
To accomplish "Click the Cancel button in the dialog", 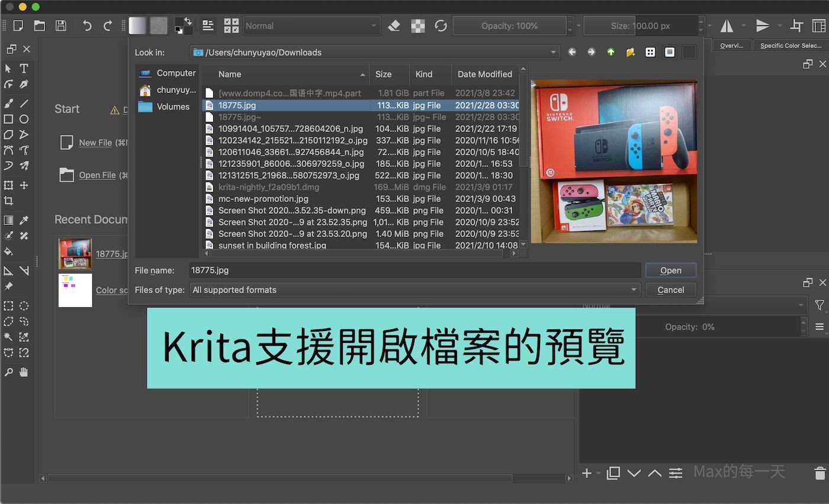I will (x=670, y=290).
